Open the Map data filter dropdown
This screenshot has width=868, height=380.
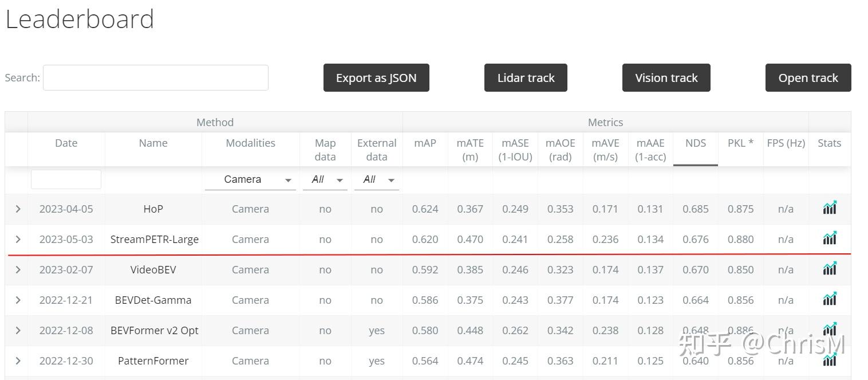point(325,180)
